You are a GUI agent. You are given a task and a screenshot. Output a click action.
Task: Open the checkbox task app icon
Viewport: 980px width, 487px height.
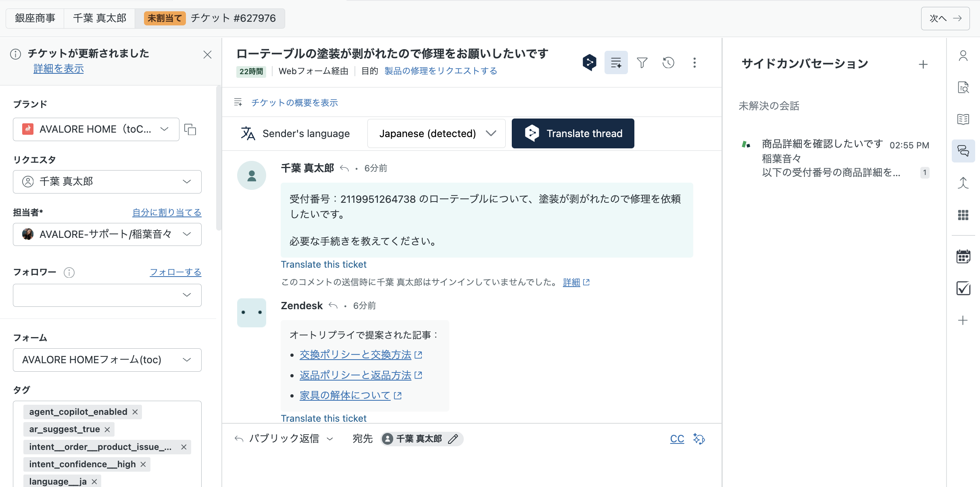(963, 288)
